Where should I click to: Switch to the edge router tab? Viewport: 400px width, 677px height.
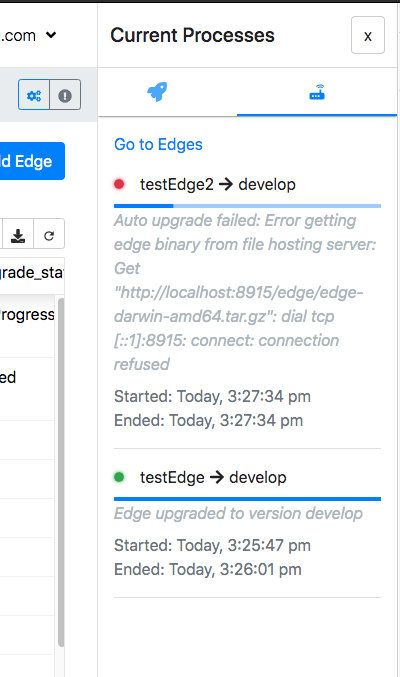point(317,92)
